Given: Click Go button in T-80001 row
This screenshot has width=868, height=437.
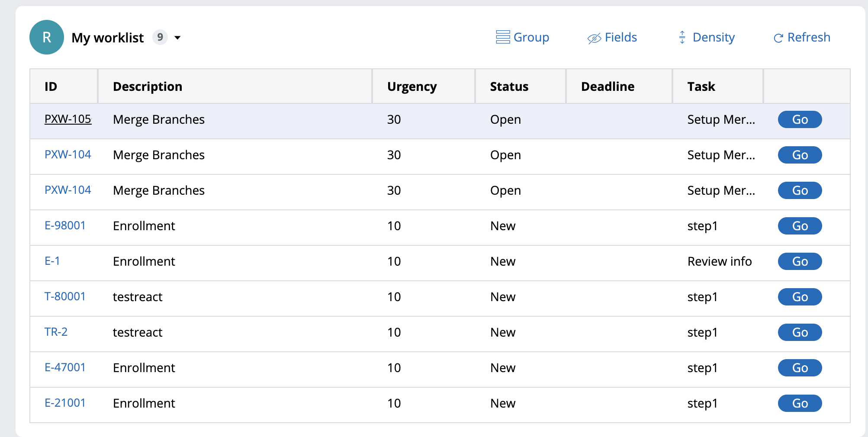Looking at the screenshot, I should tap(800, 297).
